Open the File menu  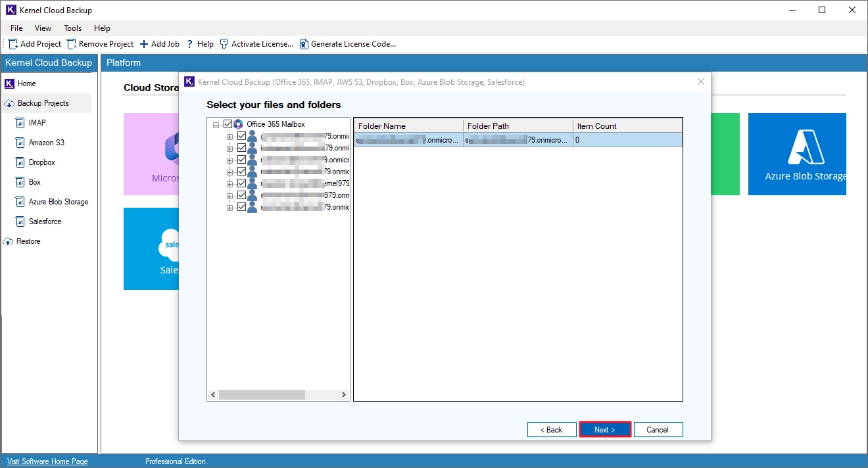tap(16, 28)
